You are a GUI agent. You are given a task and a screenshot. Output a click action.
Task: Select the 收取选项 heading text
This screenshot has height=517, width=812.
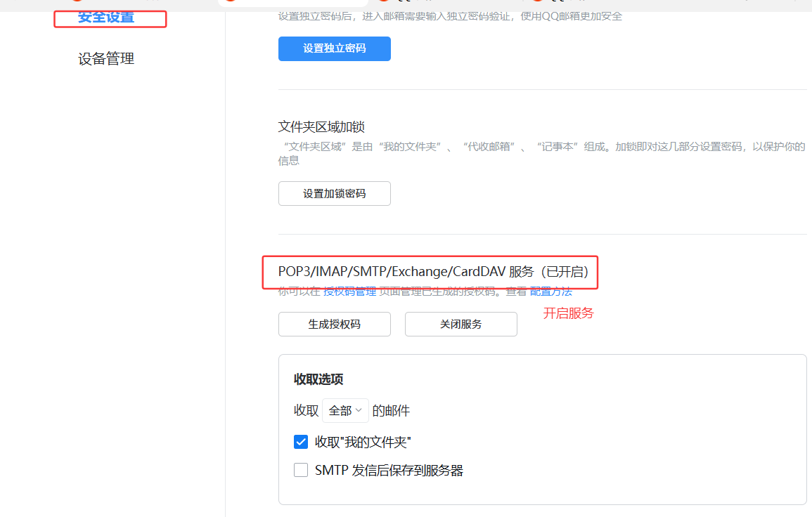coord(318,379)
